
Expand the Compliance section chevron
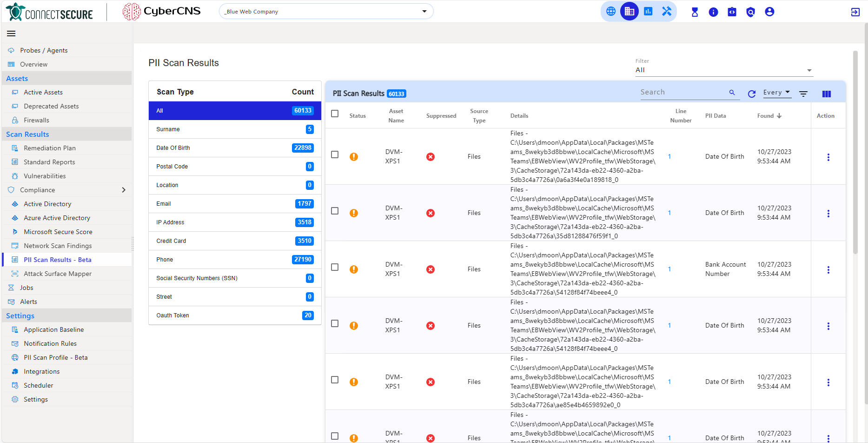[x=124, y=190]
